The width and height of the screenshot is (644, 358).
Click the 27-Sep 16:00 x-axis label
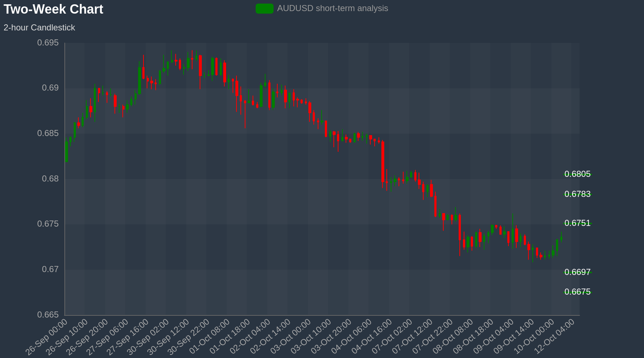click(127, 337)
